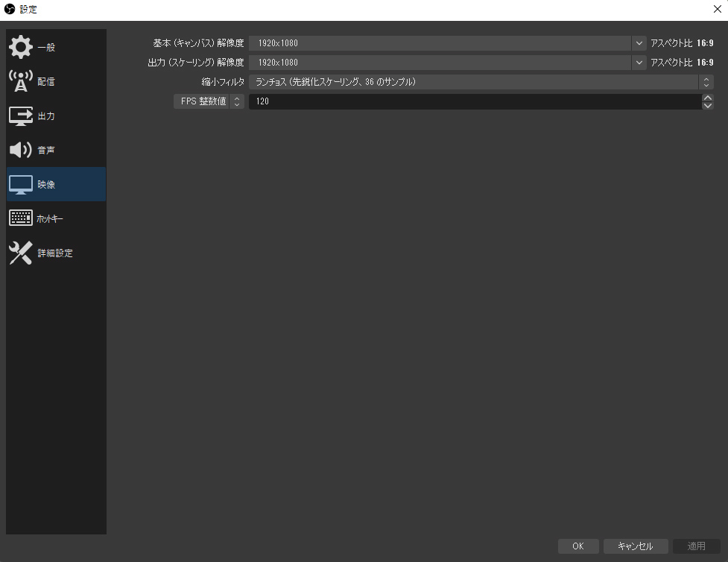Viewport: 728px width, 562px height.
Task: Increase FPS value with up arrow
Action: 708,98
